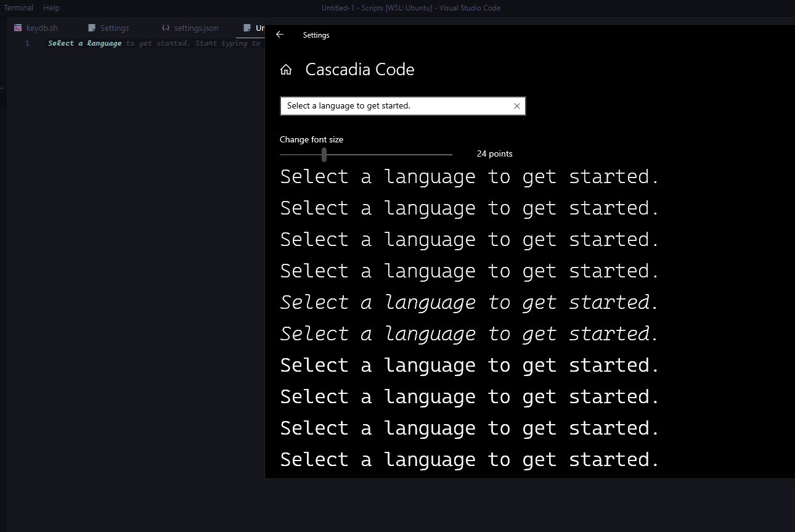Open the Help menu
This screenshot has height=532, width=795.
[51, 7]
